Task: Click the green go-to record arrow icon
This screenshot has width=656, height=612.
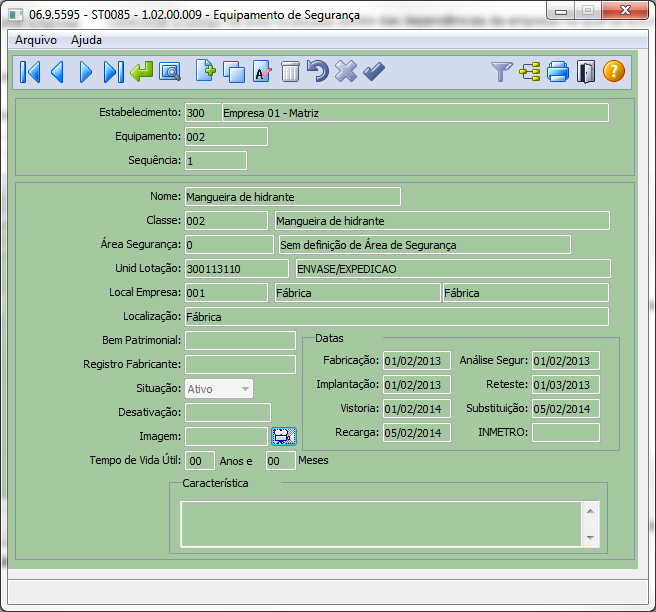Action: [141, 72]
